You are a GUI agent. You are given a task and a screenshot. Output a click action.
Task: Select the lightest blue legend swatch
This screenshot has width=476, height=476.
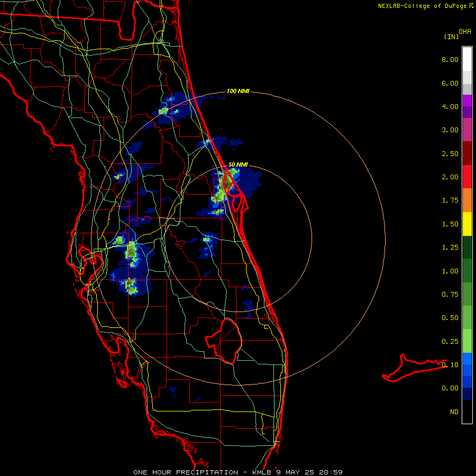click(467, 359)
